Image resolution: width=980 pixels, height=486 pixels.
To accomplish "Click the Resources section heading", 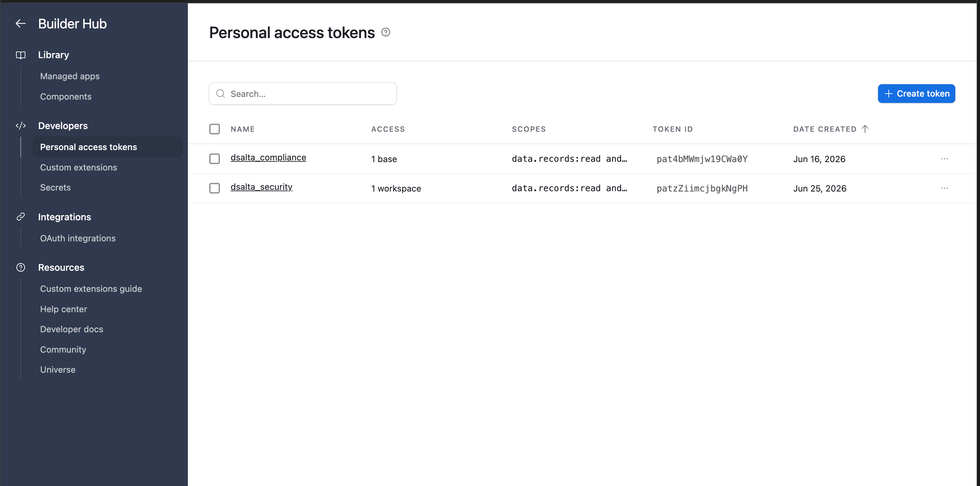I will (x=61, y=267).
